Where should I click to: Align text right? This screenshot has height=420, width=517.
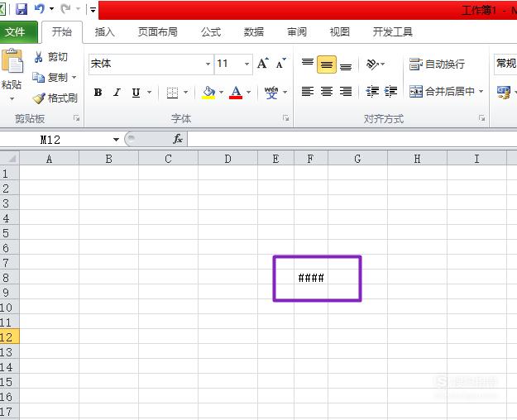point(346,91)
